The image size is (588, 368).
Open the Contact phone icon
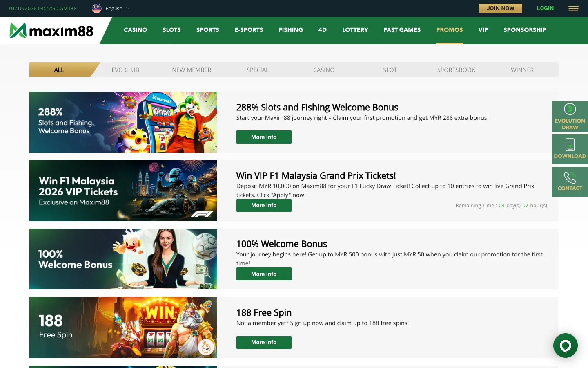tap(570, 182)
